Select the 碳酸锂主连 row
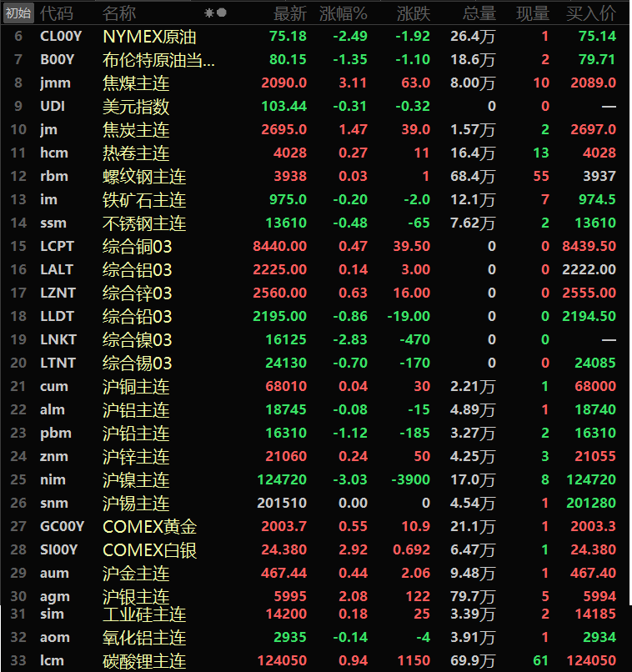 [x=316, y=661]
